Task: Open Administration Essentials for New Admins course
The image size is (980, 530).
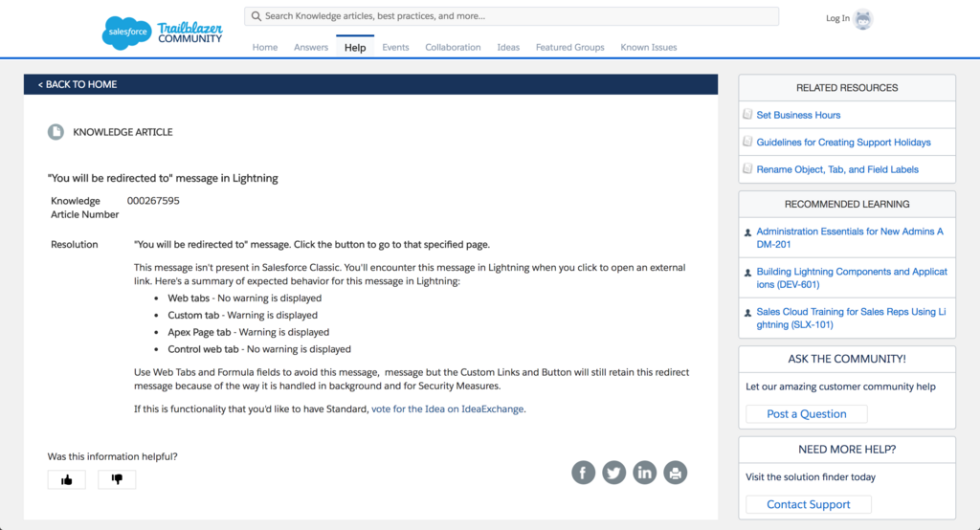Action: [x=850, y=237]
